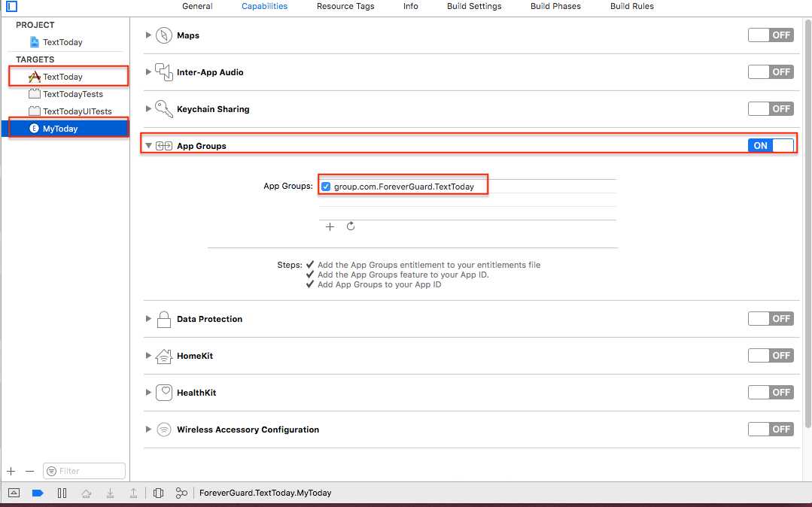The image size is (812, 507).
Task: Click the Maps compass icon
Action: pos(163,35)
